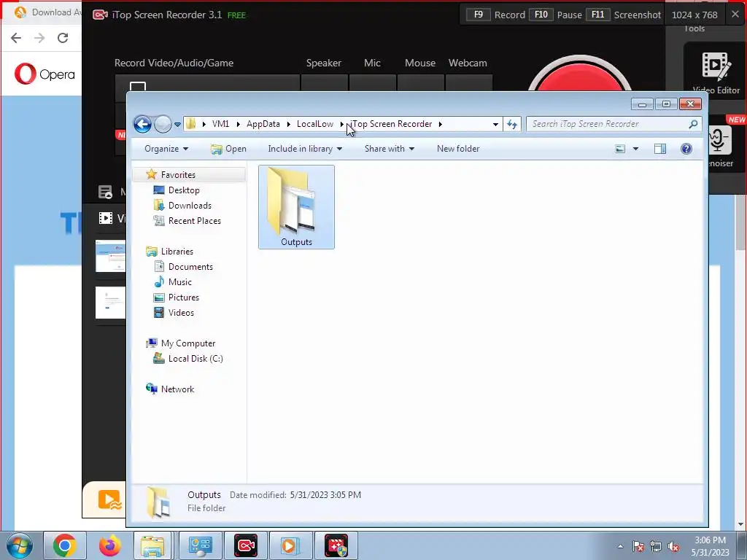Image resolution: width=747 pixels, height=560 pixels.
Task: Click the Explorer forward arrow button
Action: point(163,124)
